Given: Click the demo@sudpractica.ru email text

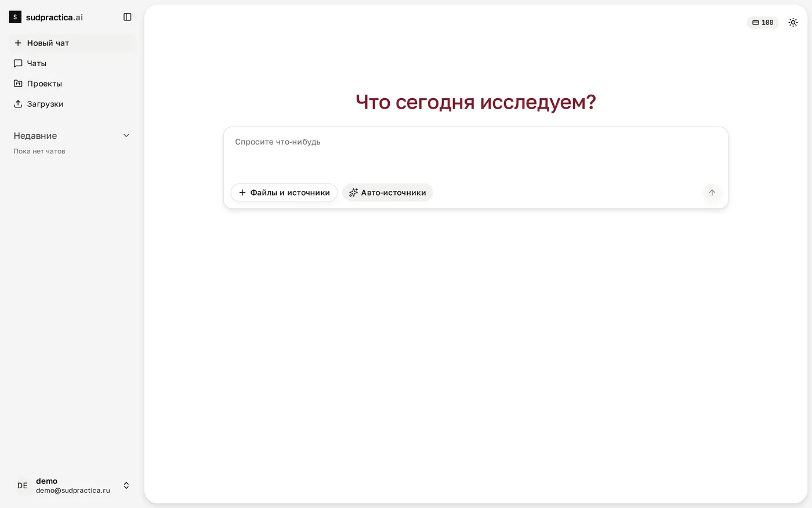Looking at the screenshot, I should point(73,491).
